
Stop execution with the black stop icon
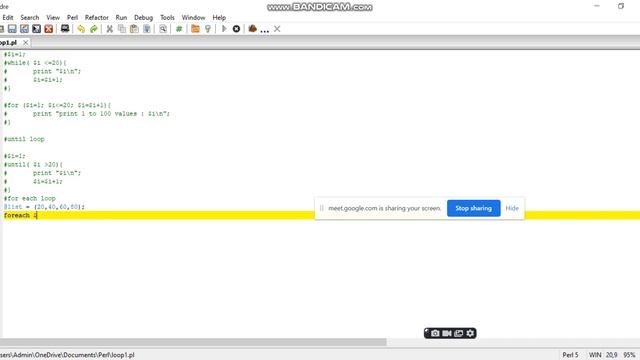point(236,29)
